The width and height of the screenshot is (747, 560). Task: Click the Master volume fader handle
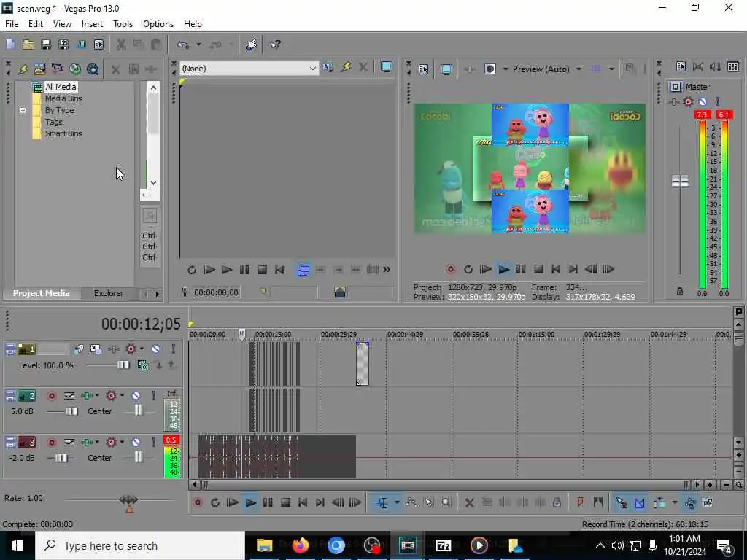(x=680, y=182)
